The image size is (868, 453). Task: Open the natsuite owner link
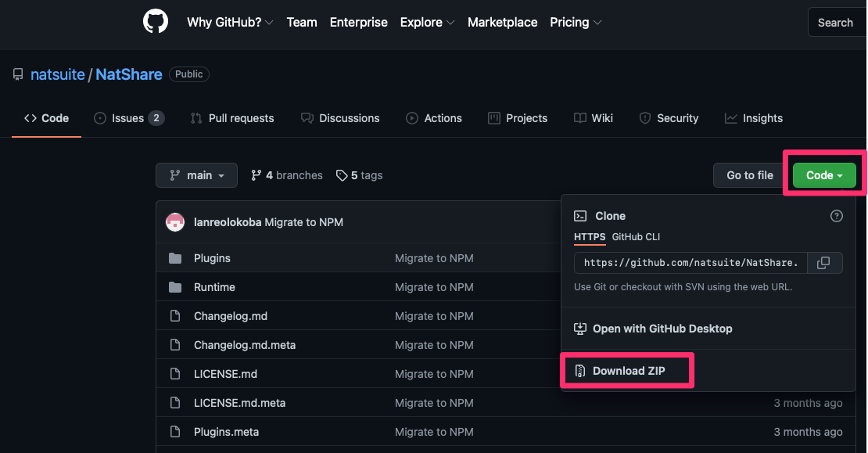point(58,74)
